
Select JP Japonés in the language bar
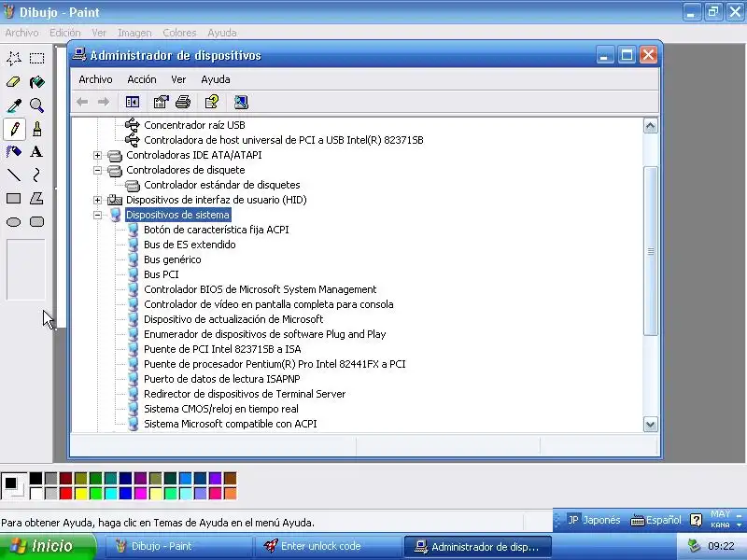(594, 520)
